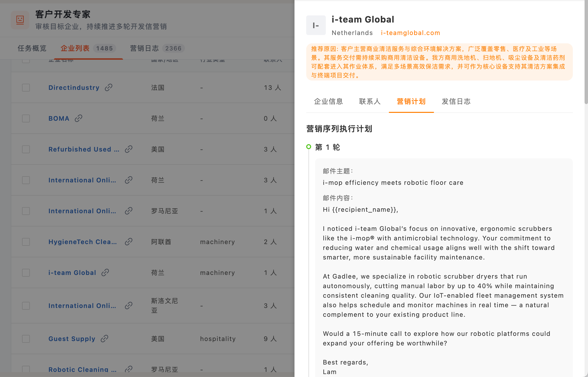Click the i-team Global avatar thumbnail

pyautogui.click(x=316, y=25)
